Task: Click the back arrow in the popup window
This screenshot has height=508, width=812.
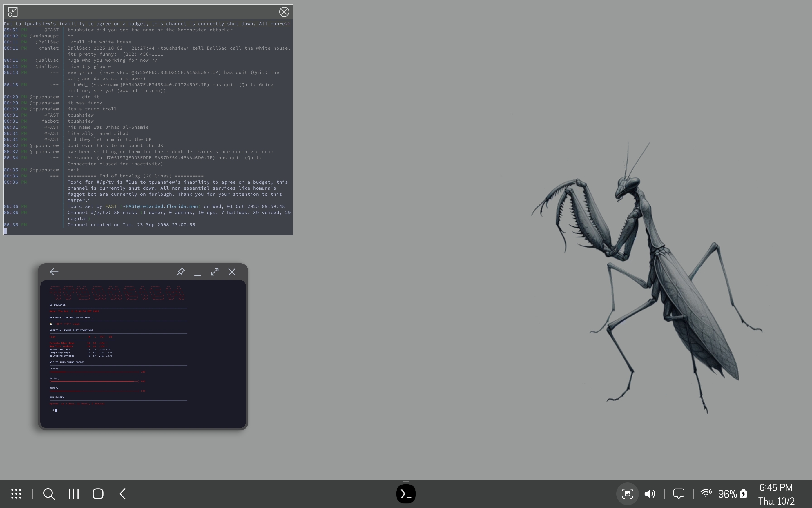Action: (54, 272)
